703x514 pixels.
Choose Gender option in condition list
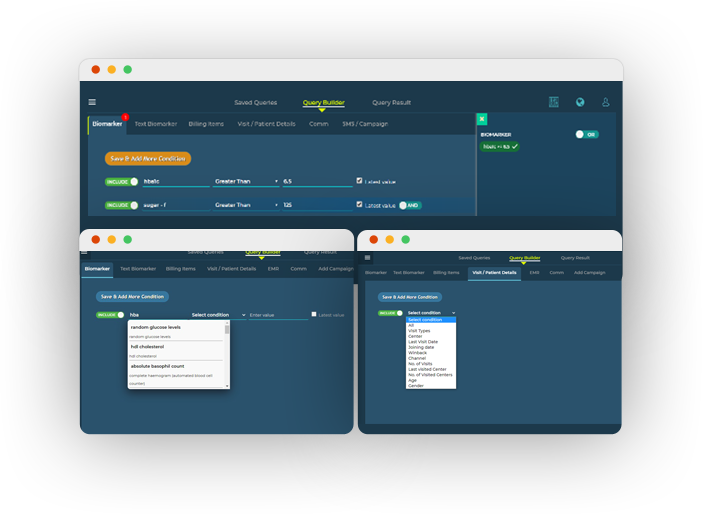tap(416, 386)
